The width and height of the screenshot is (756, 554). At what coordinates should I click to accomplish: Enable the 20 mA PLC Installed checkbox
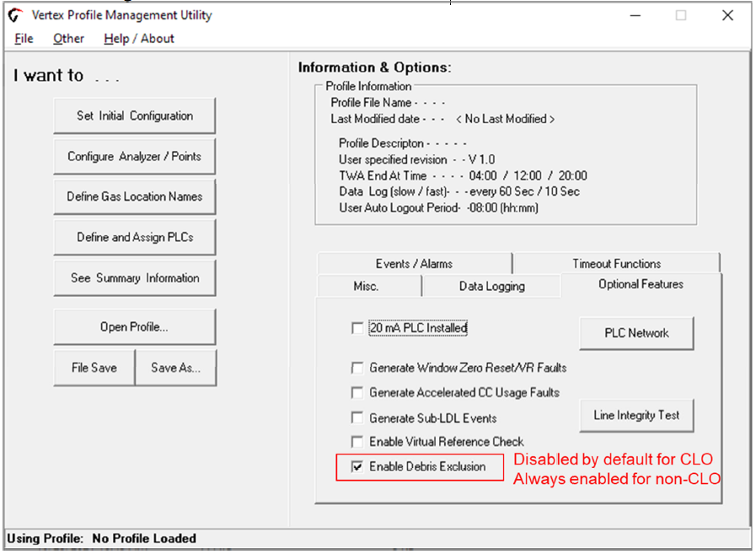[357, 328]
